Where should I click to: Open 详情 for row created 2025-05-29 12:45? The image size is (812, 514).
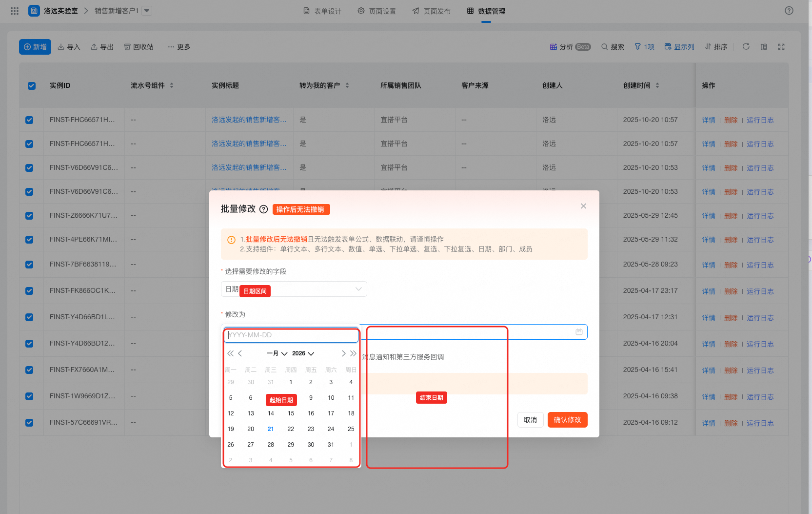pos(709,216)
